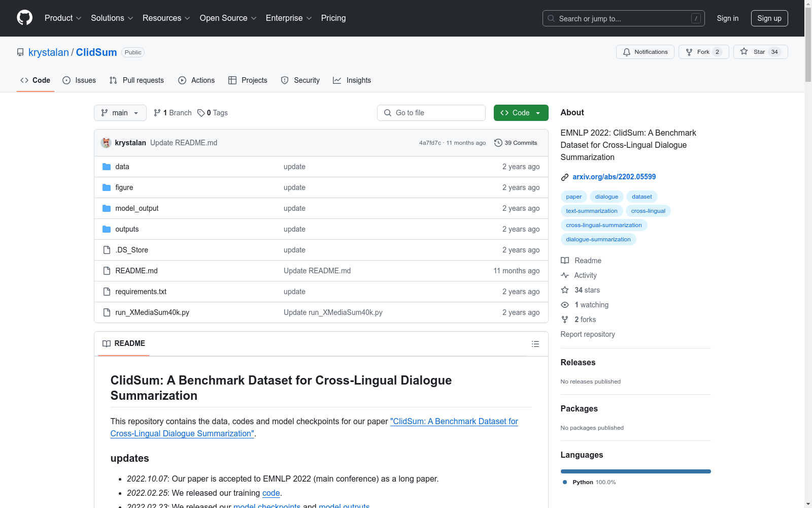812x508 pixels.
Task: Click the Sign up button
Action: coord(769,18)
